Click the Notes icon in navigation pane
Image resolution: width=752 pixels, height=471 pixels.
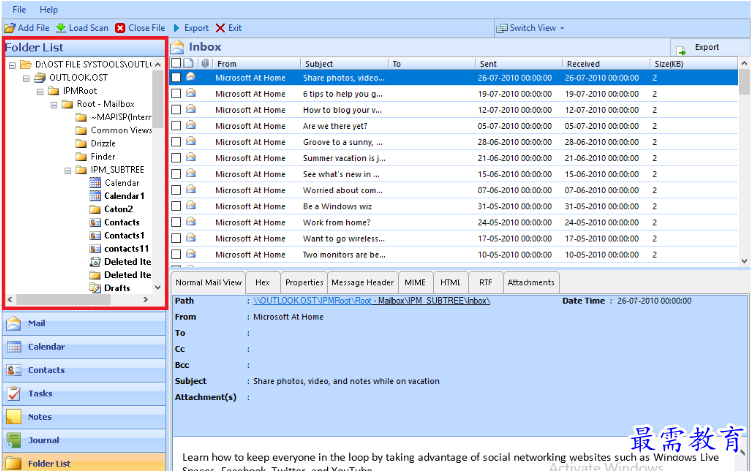tap(14, 417)
